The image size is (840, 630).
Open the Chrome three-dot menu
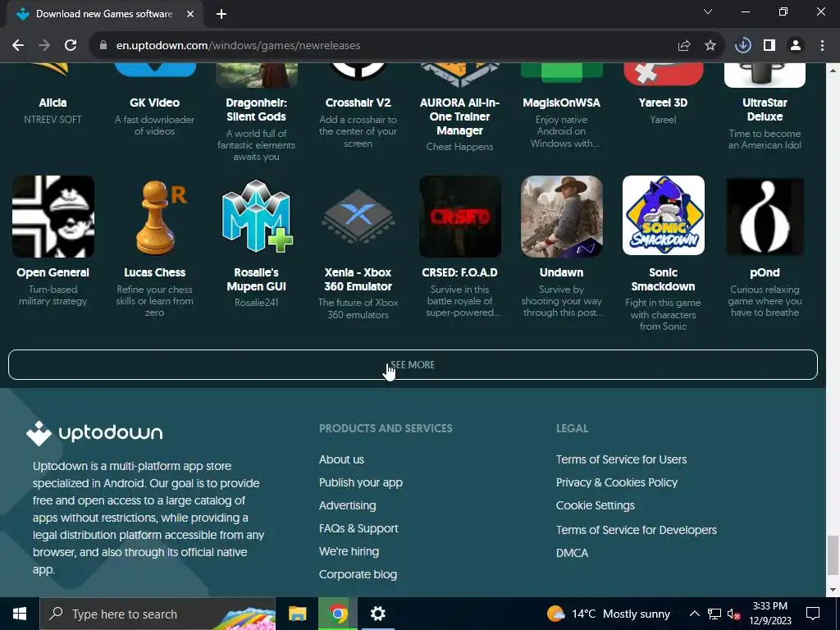[x=822, y=46]
